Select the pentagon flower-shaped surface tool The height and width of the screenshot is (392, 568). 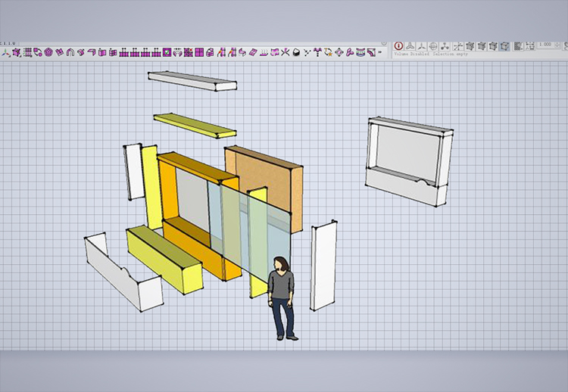48,52
